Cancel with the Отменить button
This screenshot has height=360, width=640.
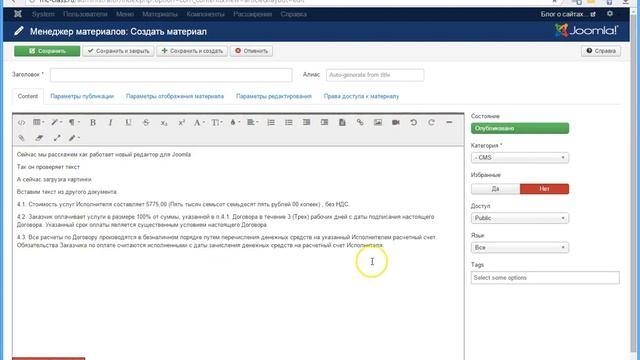[x=251, y=51]
